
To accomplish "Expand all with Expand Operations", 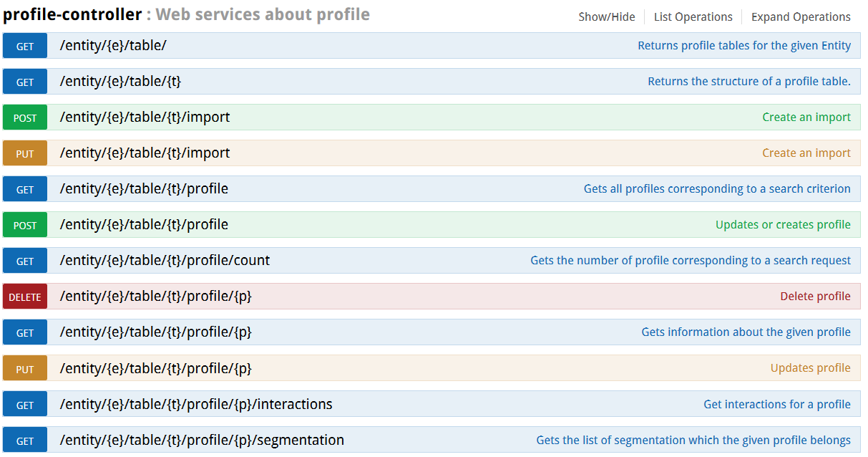I will 801,16.
